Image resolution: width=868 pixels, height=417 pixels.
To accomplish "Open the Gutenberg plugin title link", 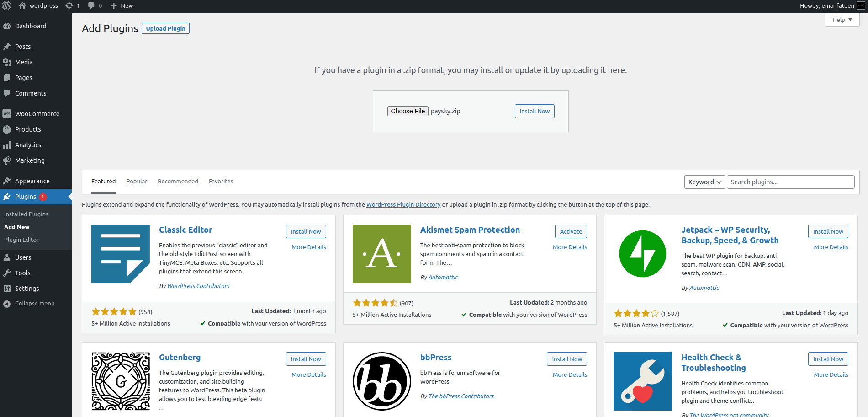I will [180, 357].
